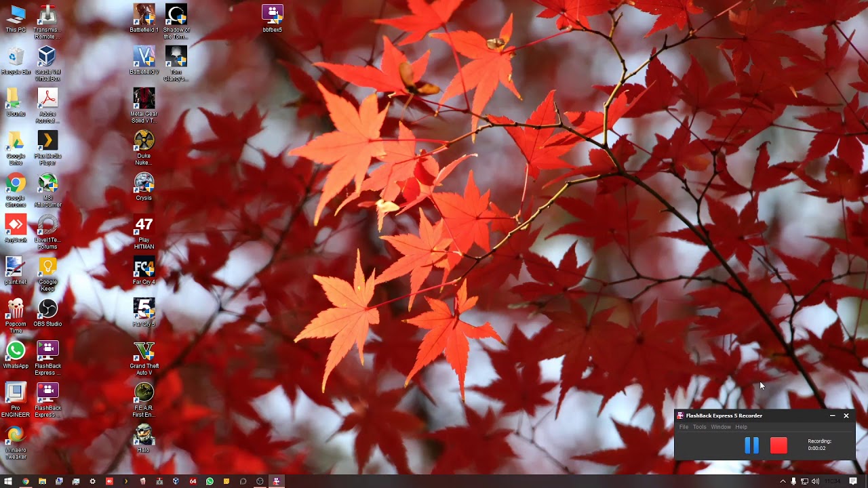This screenshot has width=868, height=488.
Task: Select the Battlefield V game shortcut
Action: coord(144,60)
